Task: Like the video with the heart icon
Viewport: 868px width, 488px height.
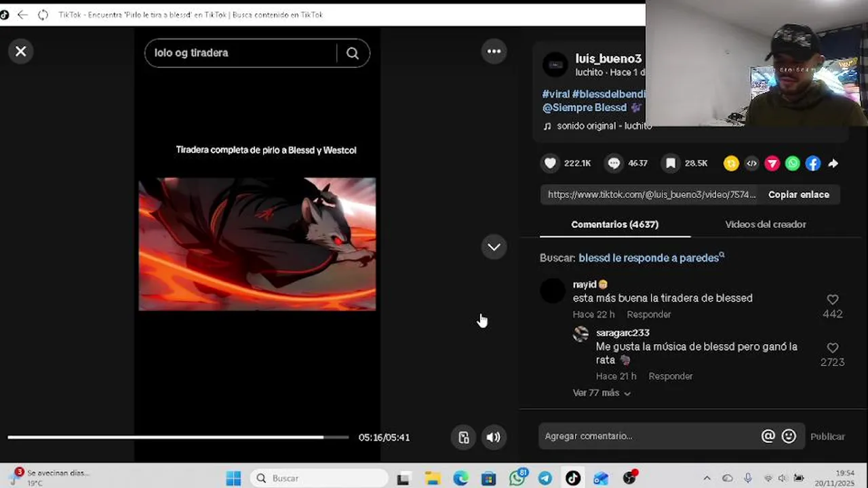Action: (x=550, y=163)
